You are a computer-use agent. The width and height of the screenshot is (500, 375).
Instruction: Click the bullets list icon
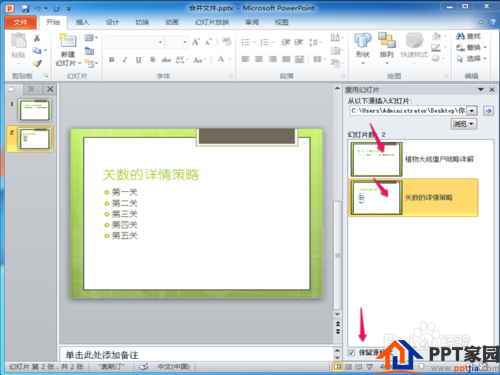click(246, 42)
